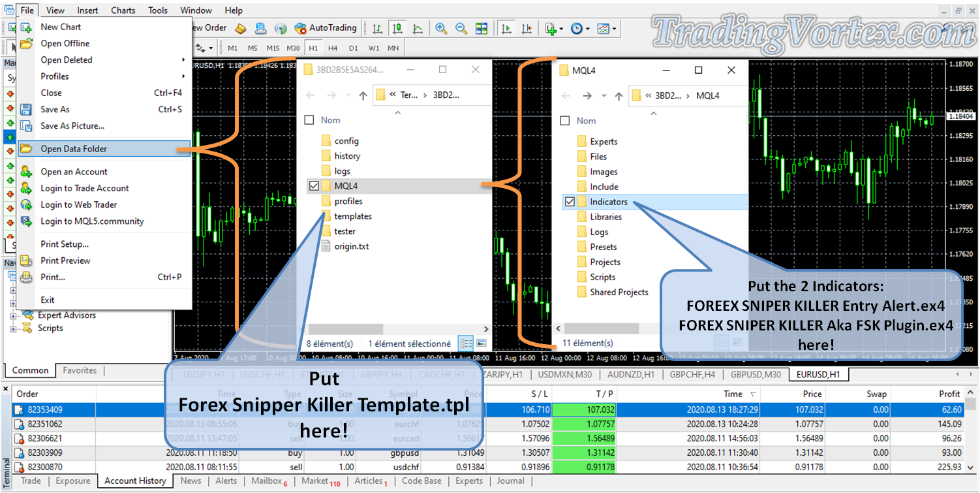The width and height of the screenshot is (980, 493).
Task: Click the address bar in MQL4 window
Action: (688, 96)
